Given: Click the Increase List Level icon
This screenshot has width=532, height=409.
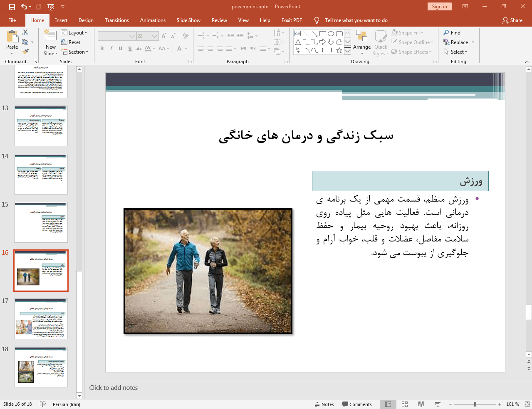Looking at the screenshot, I should coord(240,36).
